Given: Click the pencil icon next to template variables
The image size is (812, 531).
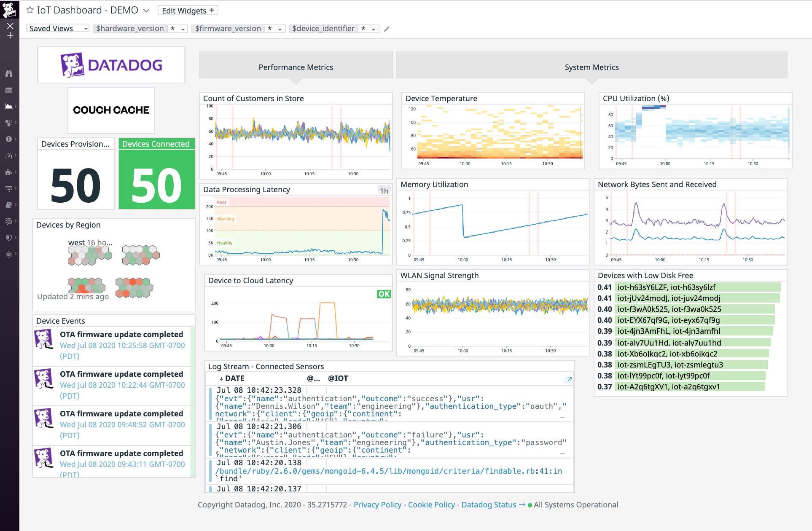Looking at the screenshot, I should pyautogui.click(x=387, y=29).
